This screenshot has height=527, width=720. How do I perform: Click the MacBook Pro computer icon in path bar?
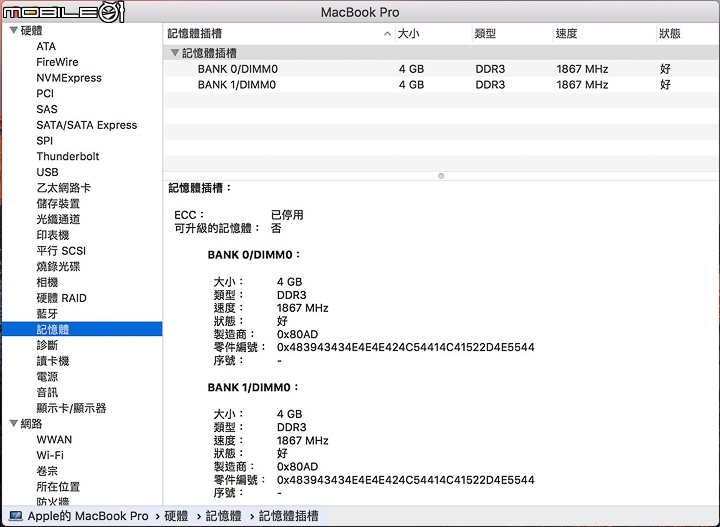16,516
